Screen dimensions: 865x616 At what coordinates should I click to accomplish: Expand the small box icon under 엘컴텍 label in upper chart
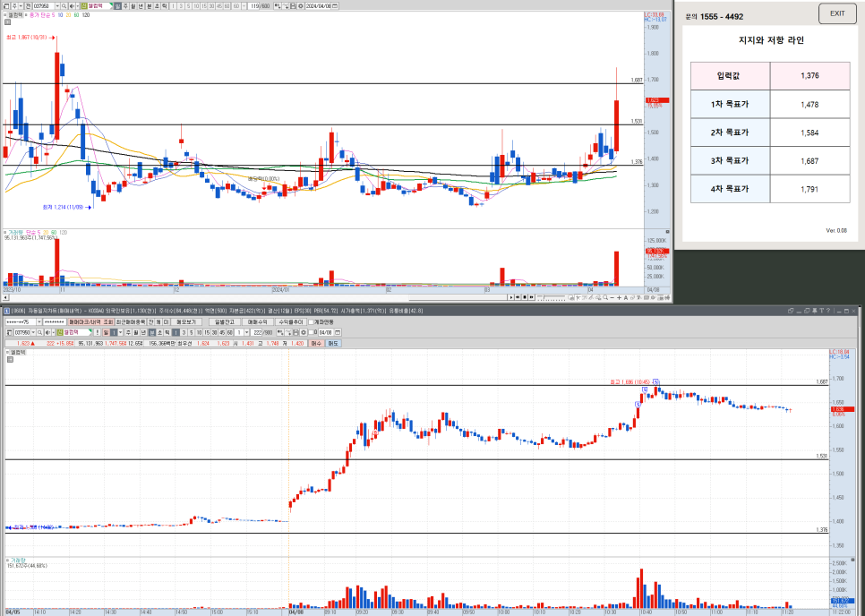click(8, 22)
